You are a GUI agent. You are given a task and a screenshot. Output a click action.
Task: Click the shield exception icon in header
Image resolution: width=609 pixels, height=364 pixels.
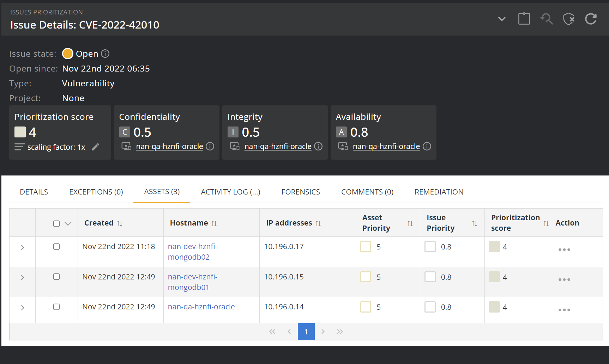pyautogui.click(x=568, y=19)
